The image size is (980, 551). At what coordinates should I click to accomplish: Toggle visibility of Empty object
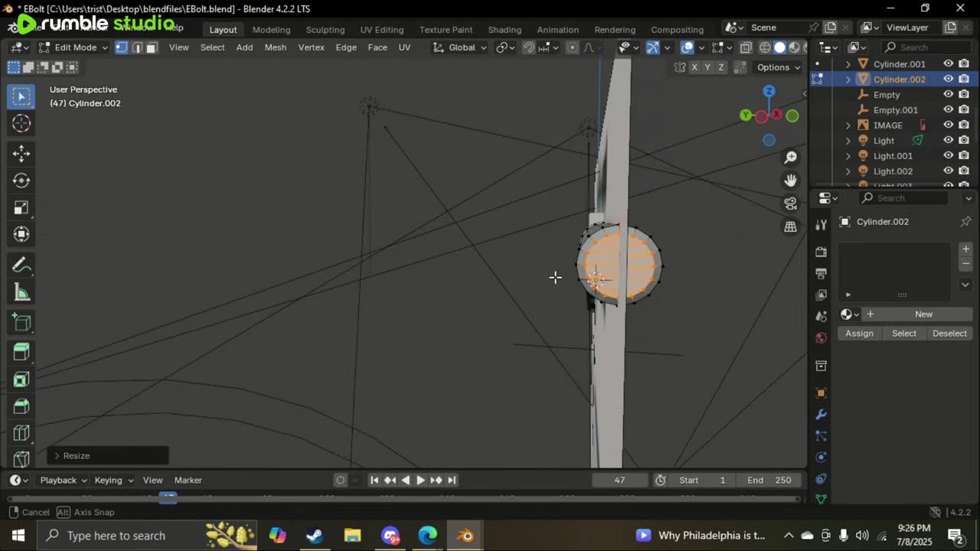click(948, 95)
